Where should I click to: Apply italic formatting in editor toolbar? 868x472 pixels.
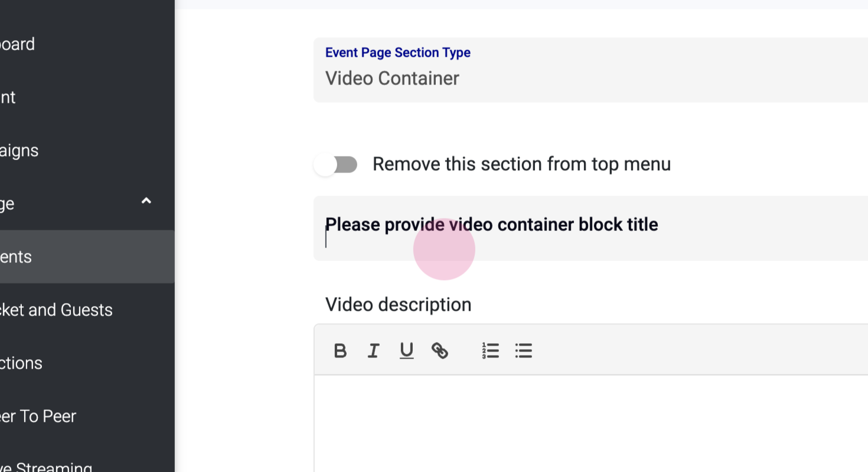tap(373, 351)
